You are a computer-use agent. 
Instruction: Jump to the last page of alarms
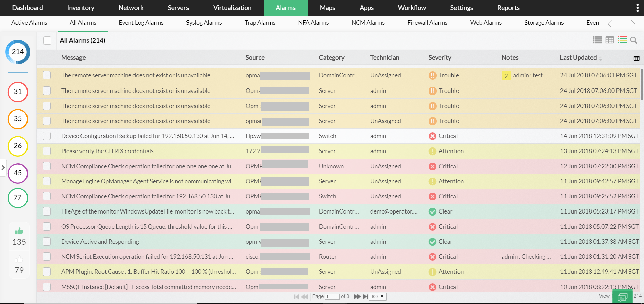365,297
